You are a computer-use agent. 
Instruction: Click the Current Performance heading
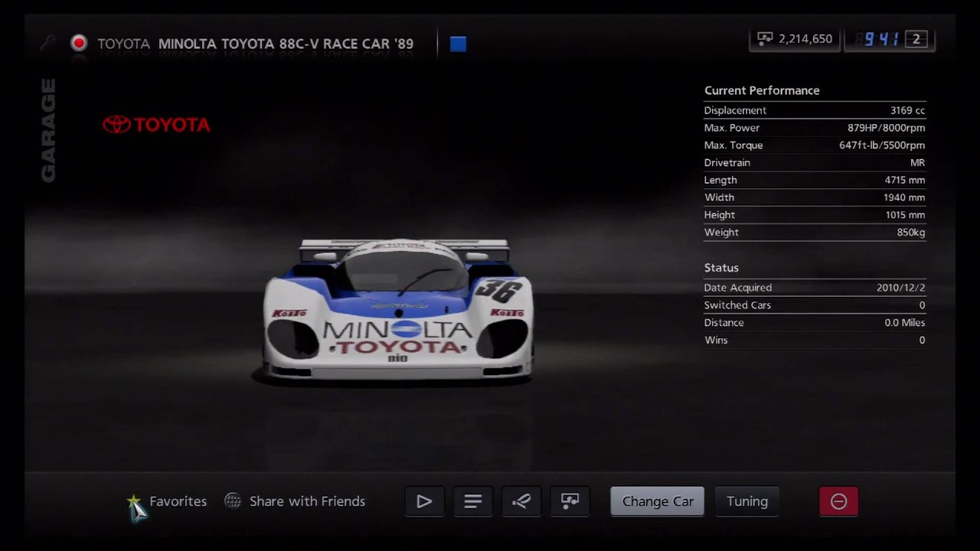coord(762,90)
